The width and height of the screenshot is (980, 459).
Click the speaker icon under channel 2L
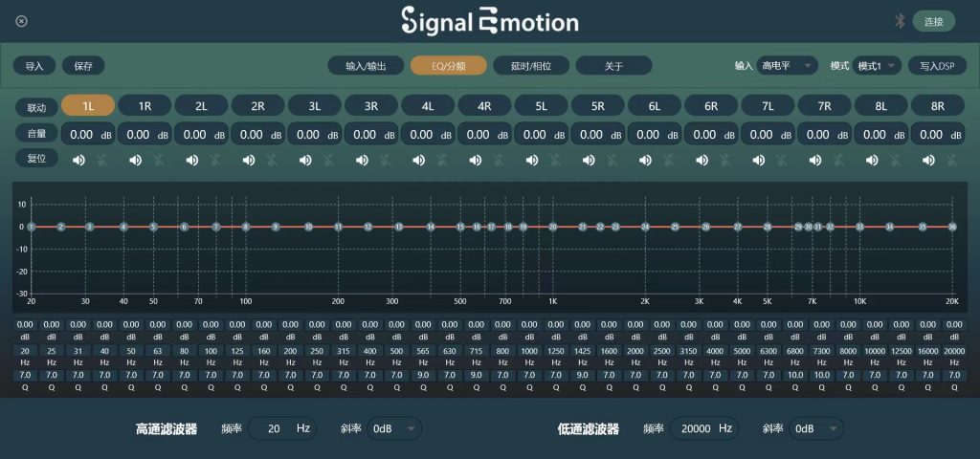click(x=191, y=161)
